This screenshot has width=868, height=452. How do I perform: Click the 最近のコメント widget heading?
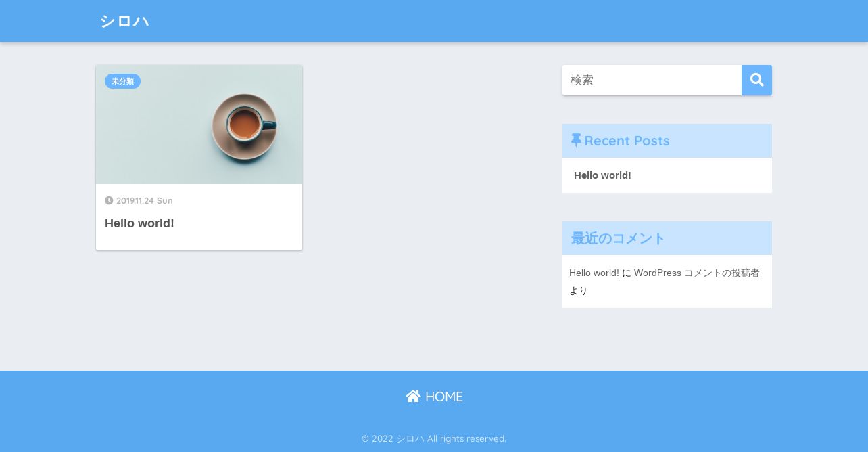667,238
